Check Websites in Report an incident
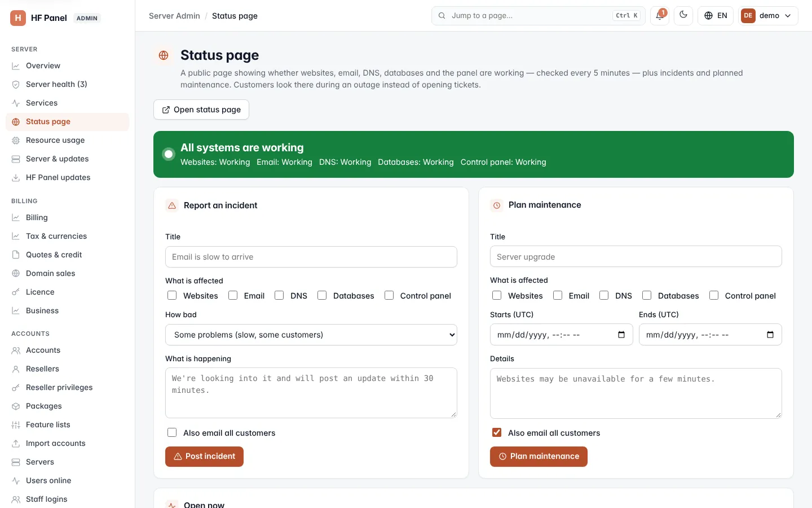The width and height of the screenshot is (812, 508). click(x=172, y=295)
